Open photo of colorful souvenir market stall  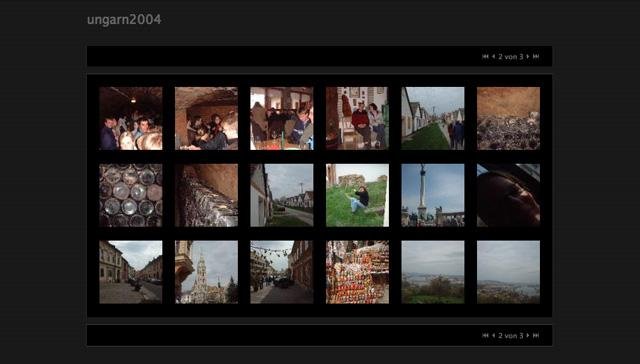point(357,272)
